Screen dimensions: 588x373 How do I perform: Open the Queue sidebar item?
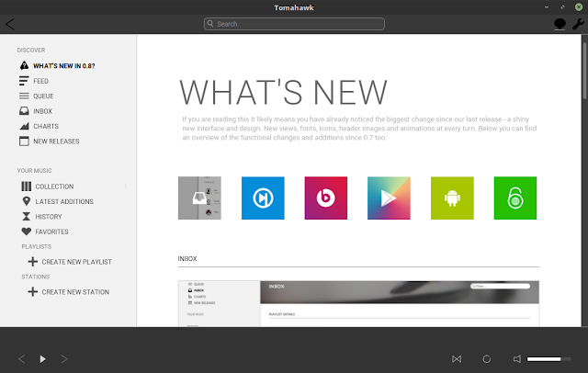tap(43, 96)
